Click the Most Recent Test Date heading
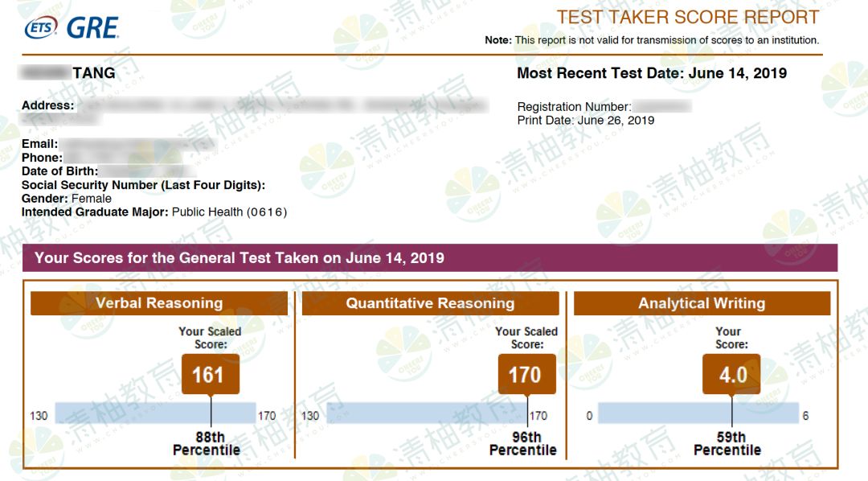The image size is (868, 481). [x=652, y=73]
